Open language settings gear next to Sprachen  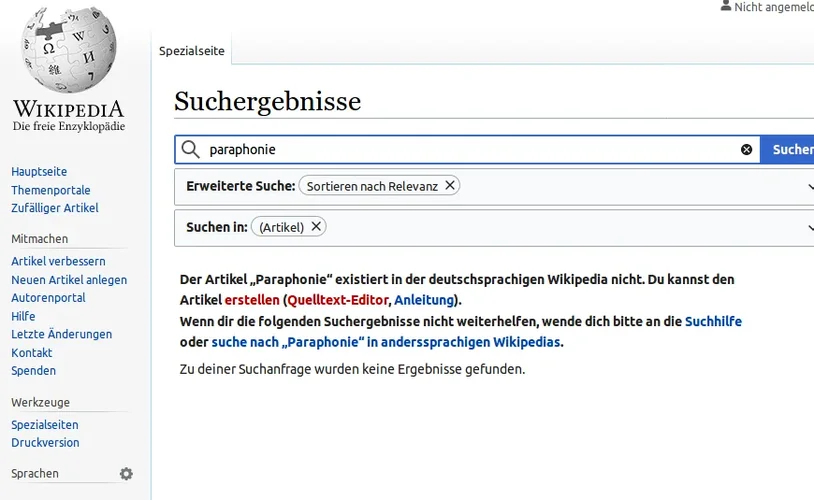coord(126,474)
